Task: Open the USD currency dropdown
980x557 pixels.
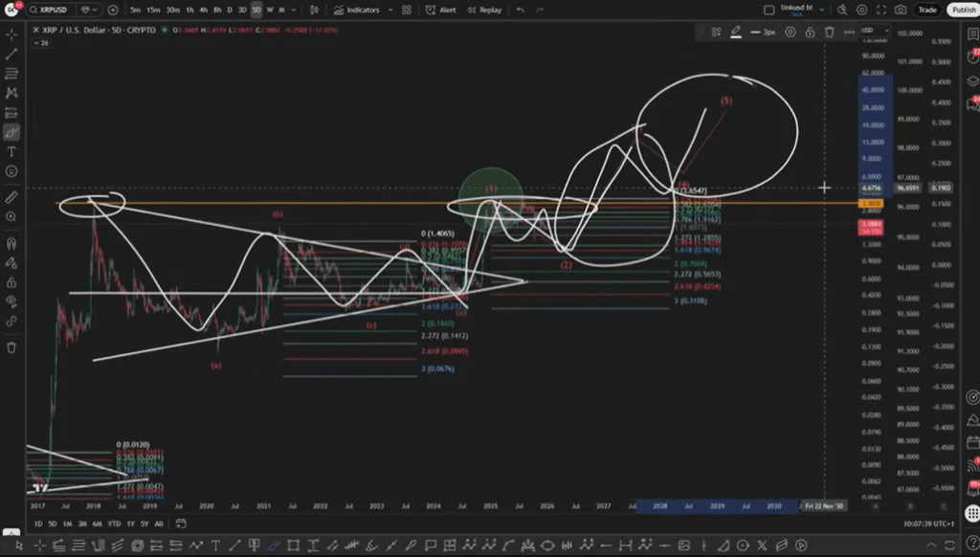Action: point(875,30)
